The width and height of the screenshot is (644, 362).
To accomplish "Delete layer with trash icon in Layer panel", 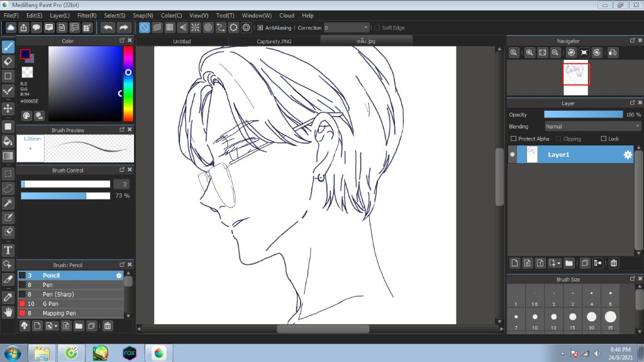I will click(614, 263).
